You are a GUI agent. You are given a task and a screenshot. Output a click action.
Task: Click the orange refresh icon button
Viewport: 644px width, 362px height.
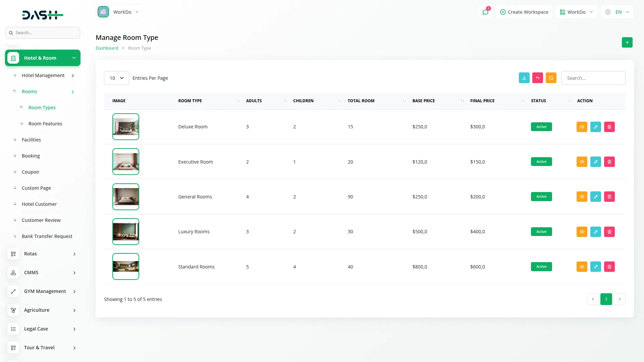click(551, 78)
